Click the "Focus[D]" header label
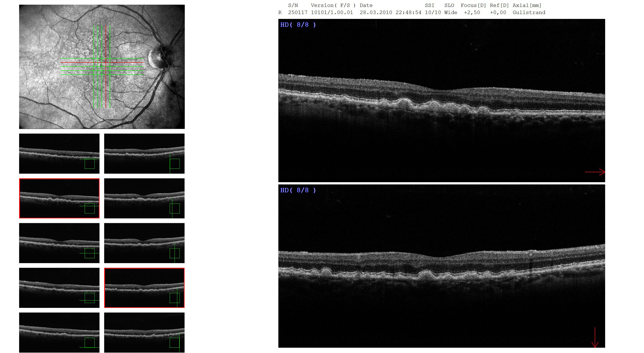The width and height of the screenshot is (644, 353). click(473, 5)
